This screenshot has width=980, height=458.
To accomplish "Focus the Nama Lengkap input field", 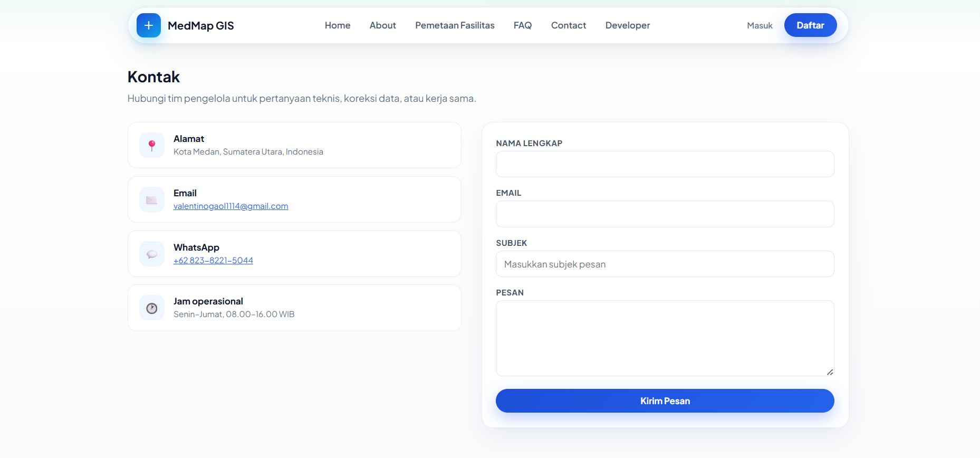I will click(x=665, y=164).
